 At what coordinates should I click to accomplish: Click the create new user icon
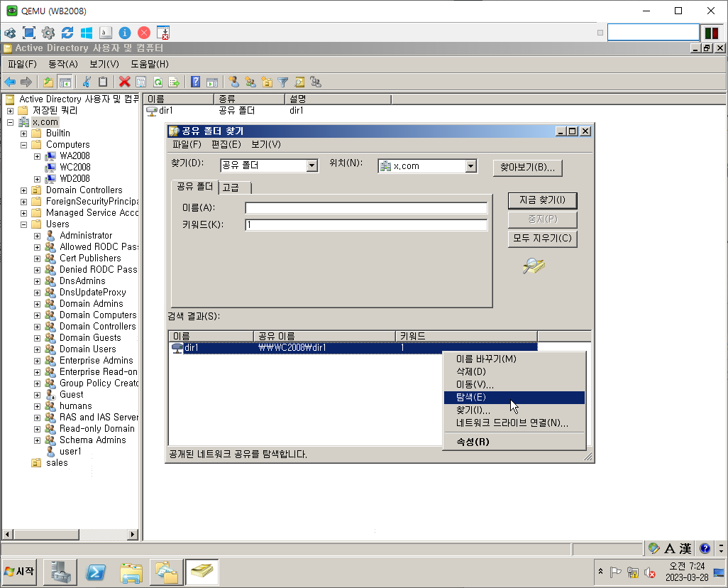[234, 82]
